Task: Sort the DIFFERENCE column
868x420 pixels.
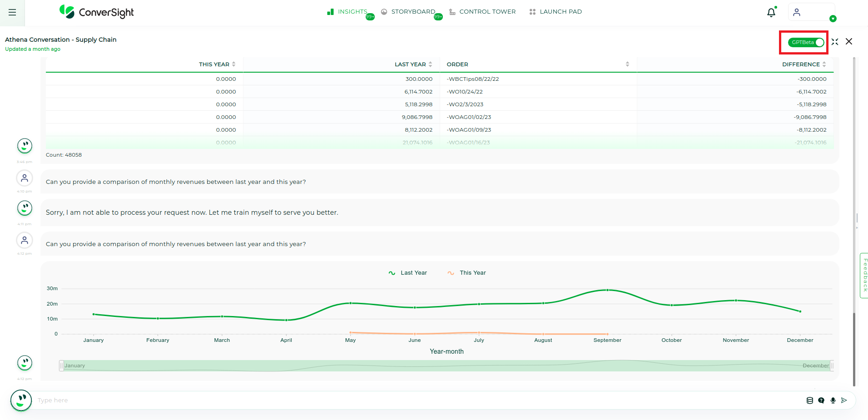Action: 823,64
